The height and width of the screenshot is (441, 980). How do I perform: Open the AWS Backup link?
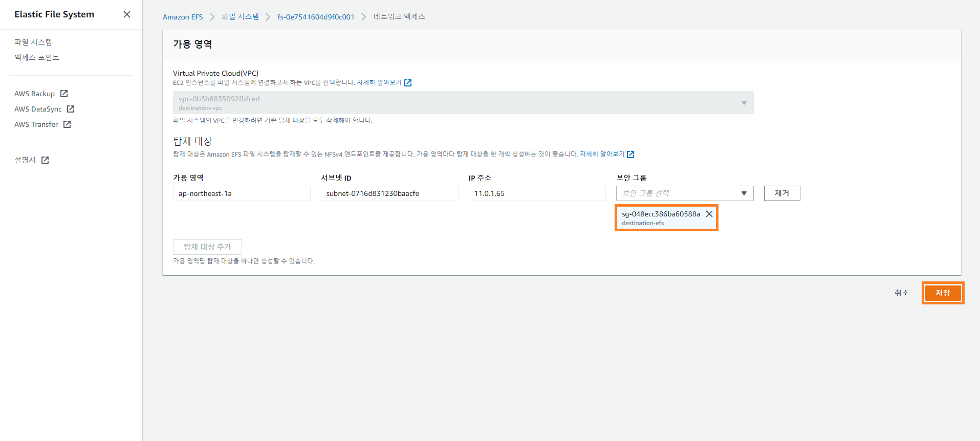(34, 94)
